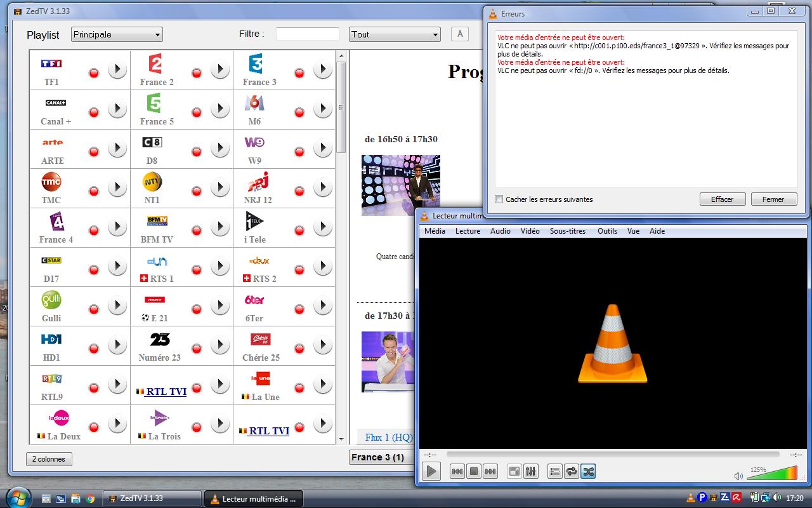Click the '2 colonnes' button
The height and width of the screenshot is (508, 812).
pos(49,459)
